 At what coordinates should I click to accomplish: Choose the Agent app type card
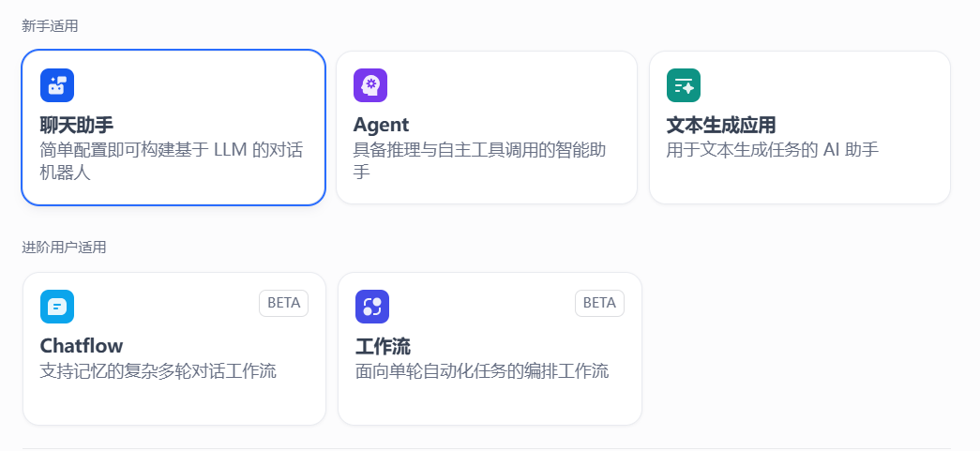click(x=486, y=127)
